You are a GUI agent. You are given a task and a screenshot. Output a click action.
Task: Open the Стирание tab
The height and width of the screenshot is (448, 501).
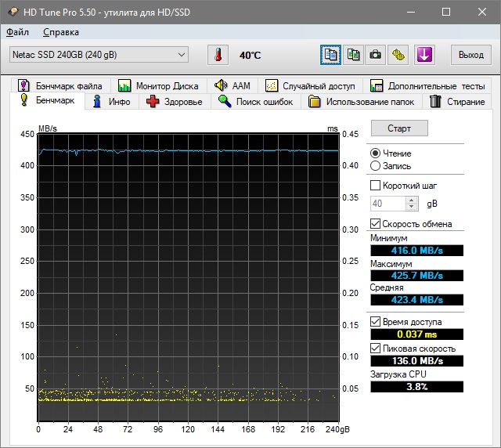[x=457, y=102]
